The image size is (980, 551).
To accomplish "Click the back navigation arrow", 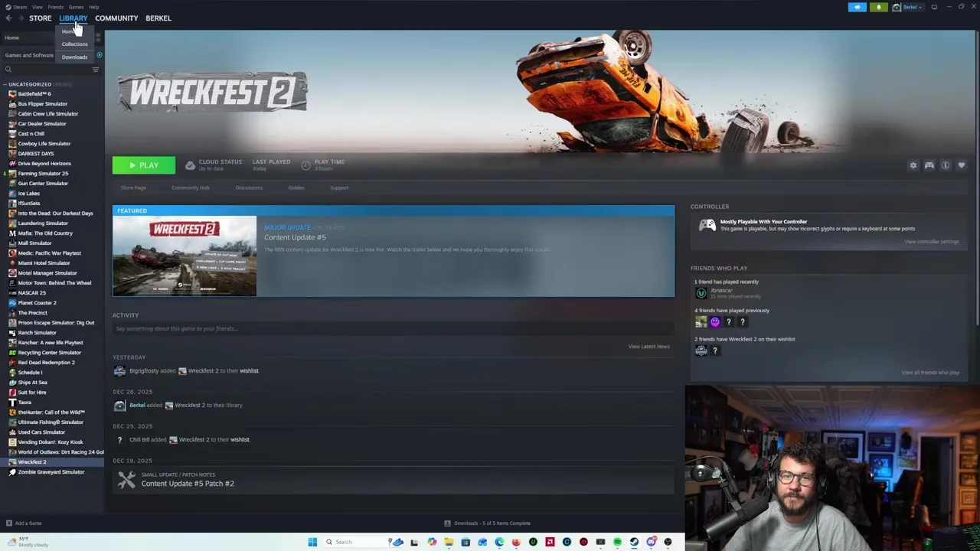I will (x=8, y=18).
